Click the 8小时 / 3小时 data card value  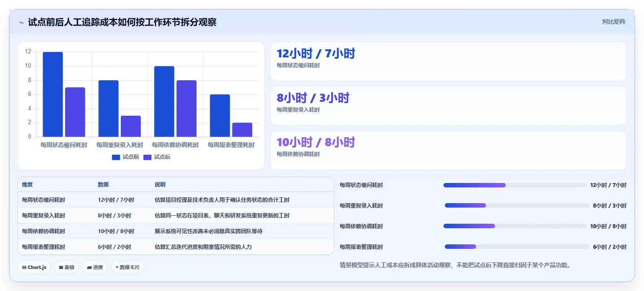[x=313, y=98]
